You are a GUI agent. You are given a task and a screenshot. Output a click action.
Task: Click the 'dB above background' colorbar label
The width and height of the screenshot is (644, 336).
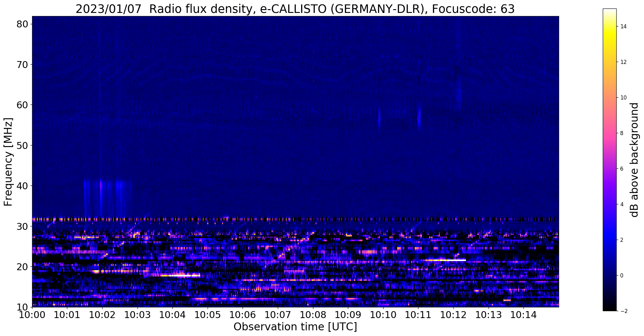634,160
